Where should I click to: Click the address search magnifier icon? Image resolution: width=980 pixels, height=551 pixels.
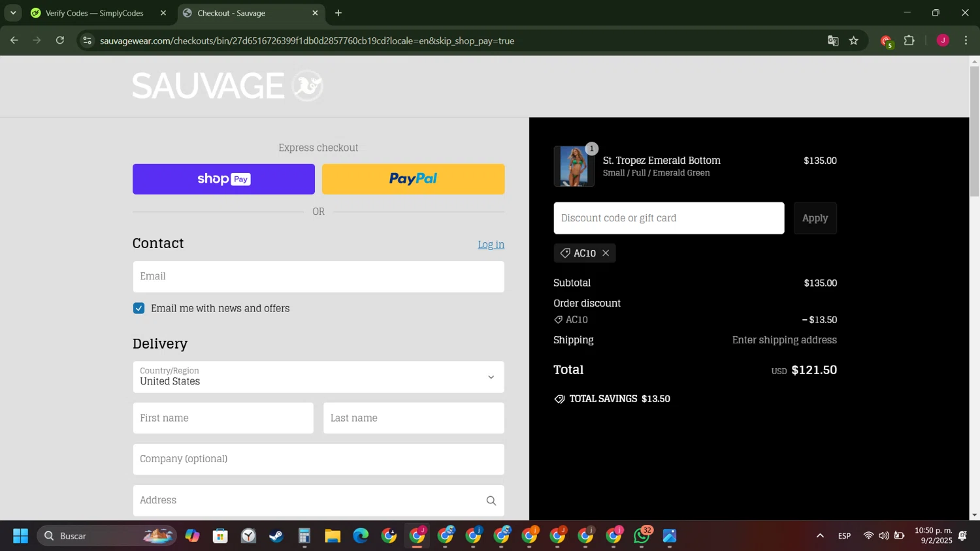(491, 501)
